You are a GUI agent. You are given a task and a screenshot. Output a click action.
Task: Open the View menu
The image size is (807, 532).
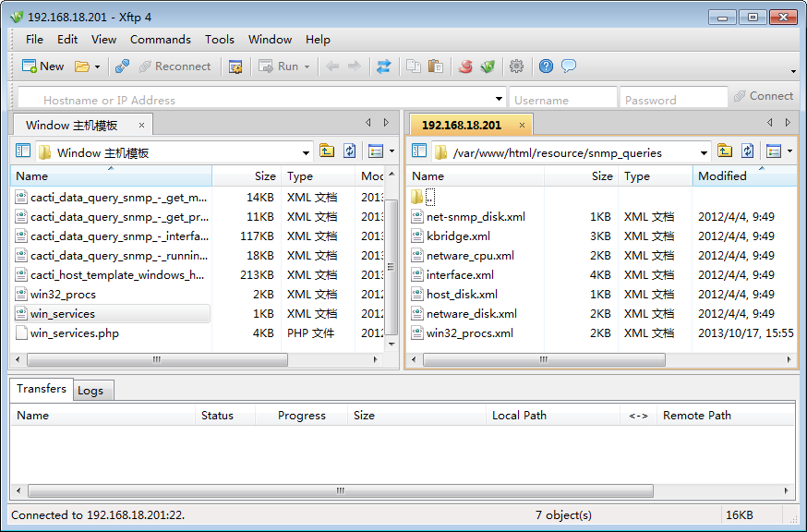pyautogui.click(x=104, y=40)
